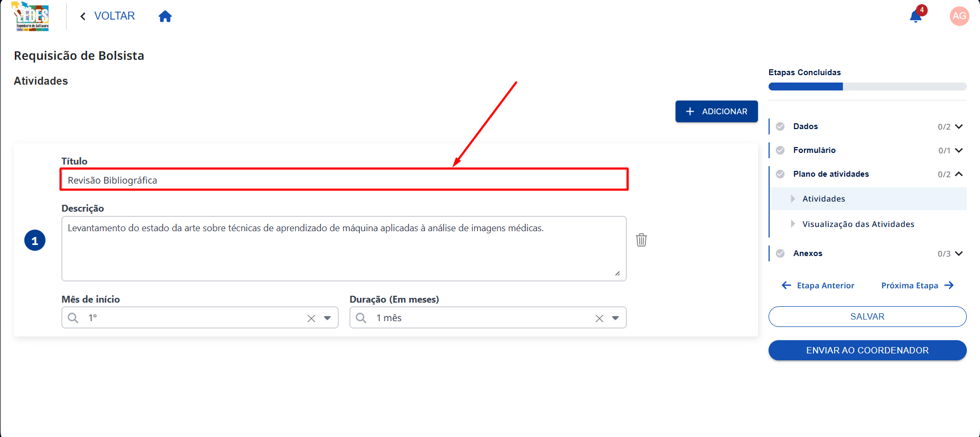This screenshot has width=980, height=437.
Task: Click the LEDES logo
Action: (x=31, y=16)
